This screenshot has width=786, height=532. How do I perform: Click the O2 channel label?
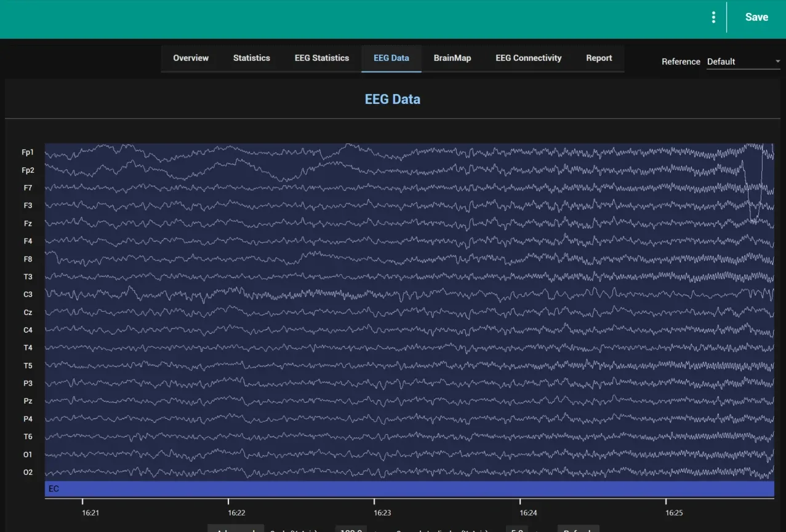tap(28, 472)
